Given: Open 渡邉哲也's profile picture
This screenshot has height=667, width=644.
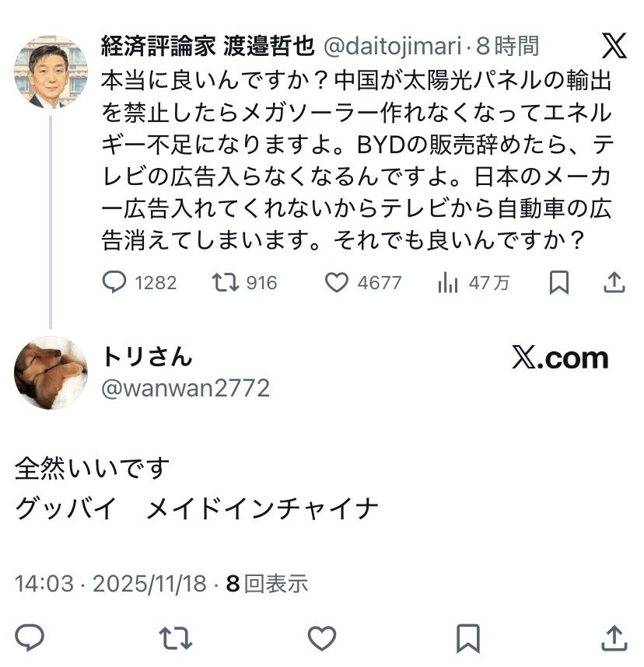Looking at the screenshot, I should pyautogui.click(x=51, y=72).
